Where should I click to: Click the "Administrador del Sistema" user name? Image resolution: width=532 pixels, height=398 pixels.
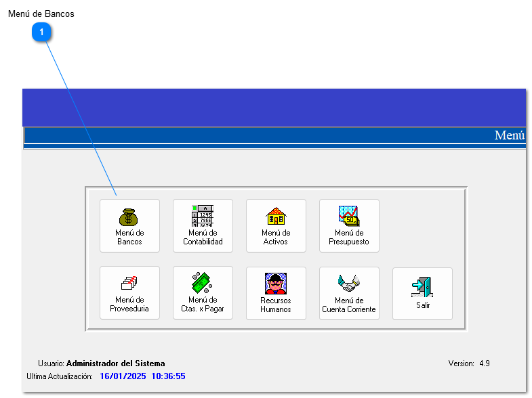[x=115, y=363]
